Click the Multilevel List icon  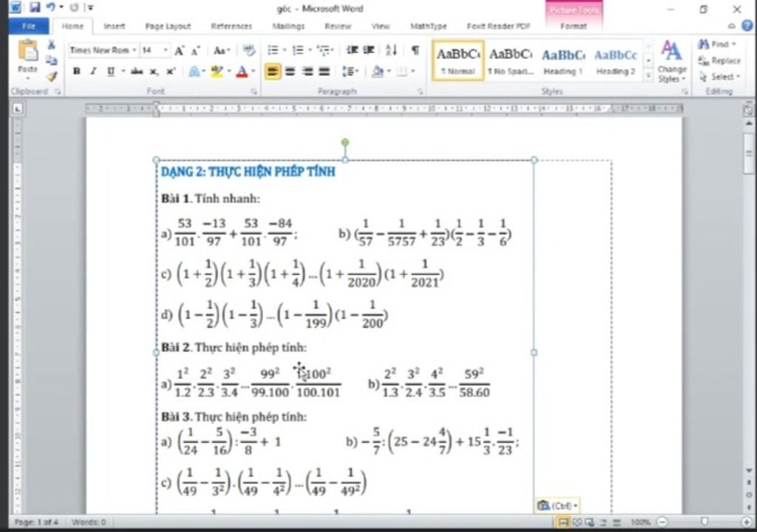coord(324,50)
